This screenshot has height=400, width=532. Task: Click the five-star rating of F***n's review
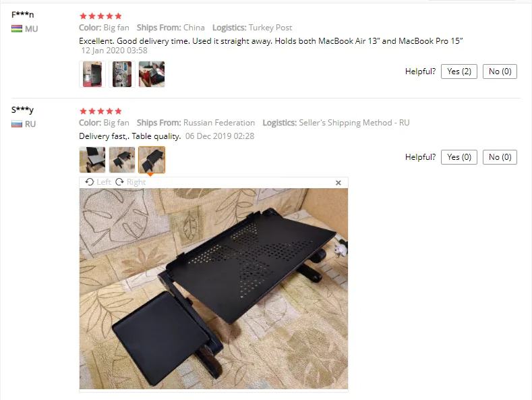pos(100,16)
